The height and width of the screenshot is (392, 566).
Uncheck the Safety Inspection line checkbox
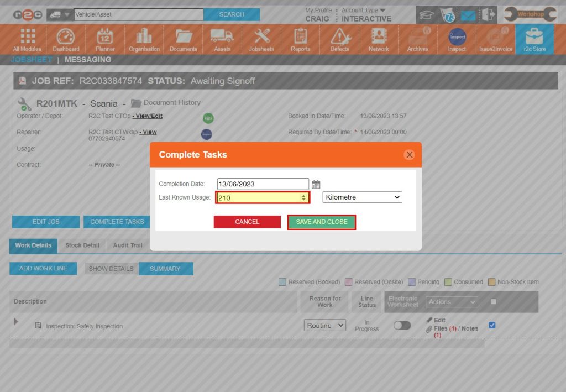pyautogui.click(x=492, y=325)
